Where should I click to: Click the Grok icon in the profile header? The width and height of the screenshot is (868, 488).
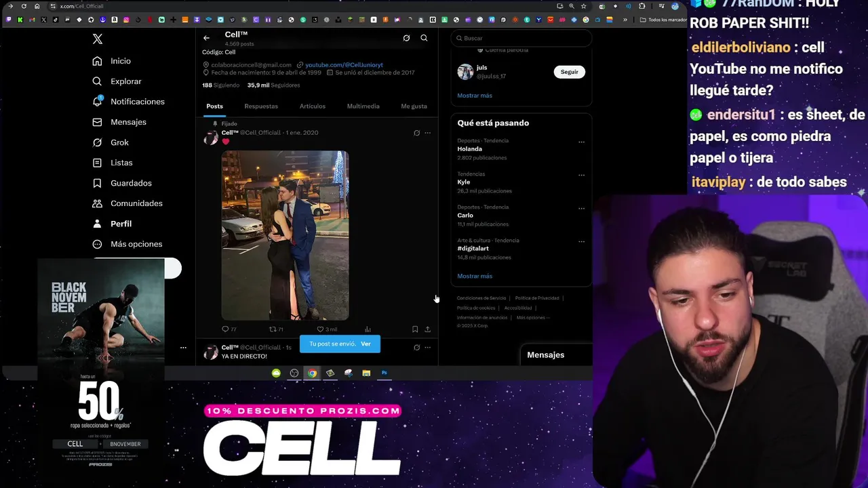(x=406, y=38)
